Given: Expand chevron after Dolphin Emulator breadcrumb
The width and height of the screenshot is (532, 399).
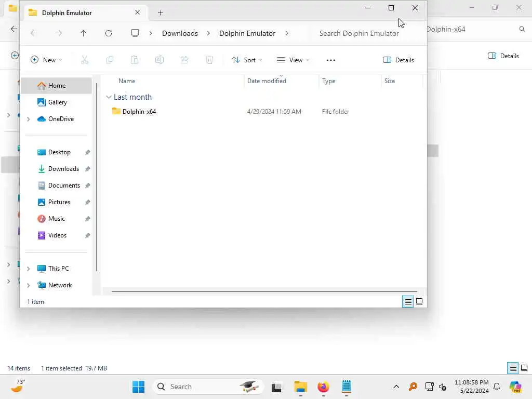Looking at the screenshot, I should point(287,33).
